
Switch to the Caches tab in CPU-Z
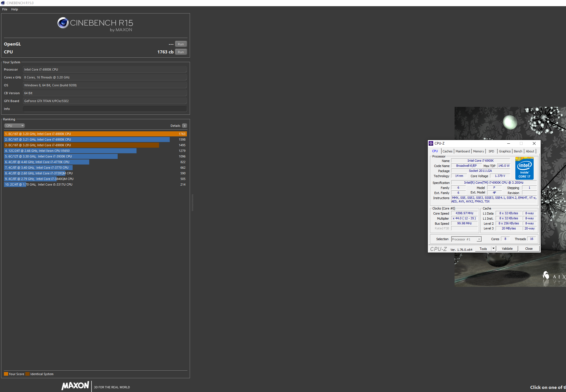pyautogui.click(x=447, y=151)
